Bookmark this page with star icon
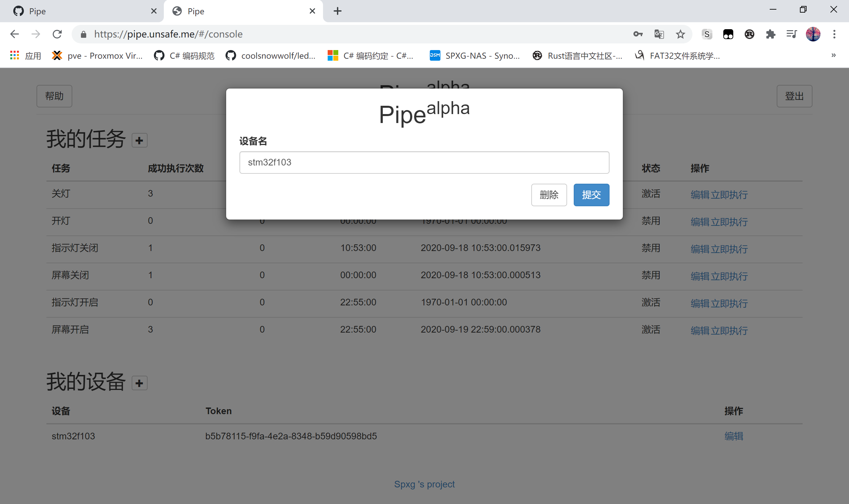The width and height of the screenshot is (849, 504). coord(680,34)
